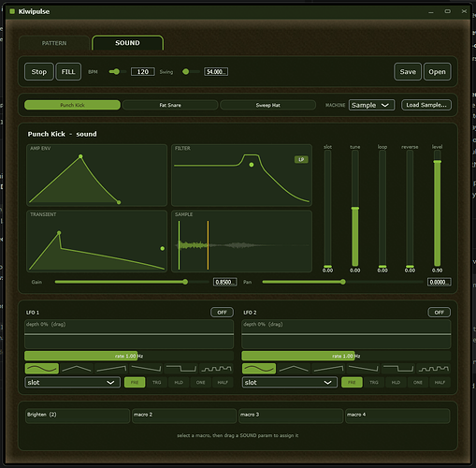
Task: Click the Save button
Action: [408, 72]
